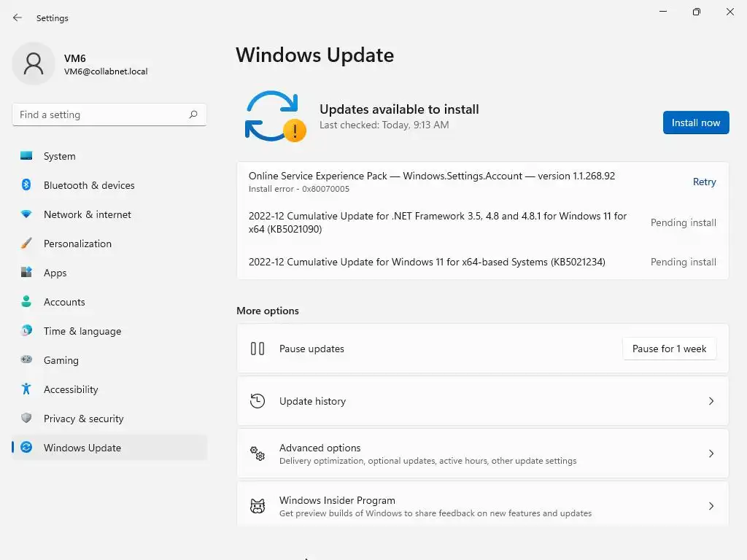The image size is (747, 560).
Task: Go to System settings page
Action: 59,156
